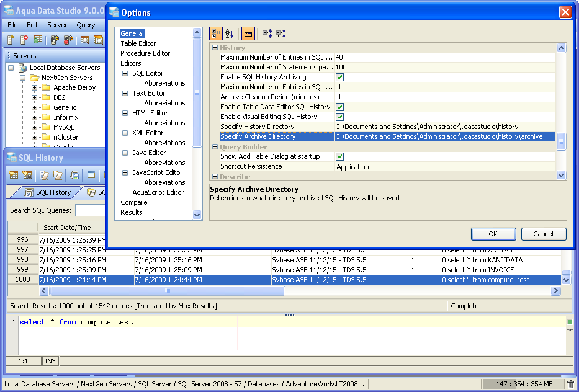Click the save script floppy icon in SQL History toolbar

pos(74,175)
